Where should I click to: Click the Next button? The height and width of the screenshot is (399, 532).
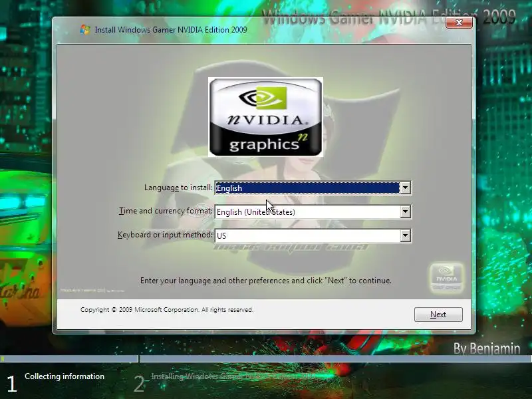tap(438, 315)
